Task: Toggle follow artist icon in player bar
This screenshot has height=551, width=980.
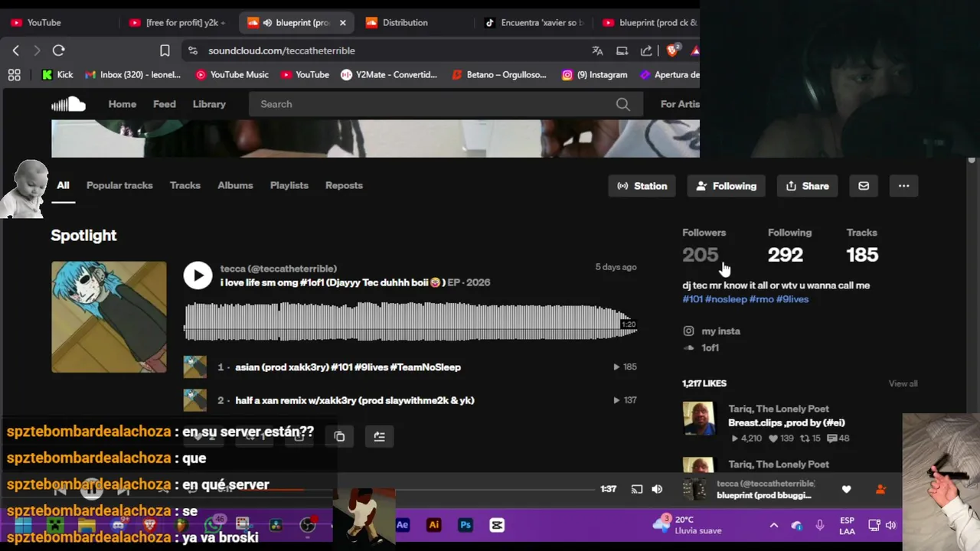Action: tap(880, 489)
